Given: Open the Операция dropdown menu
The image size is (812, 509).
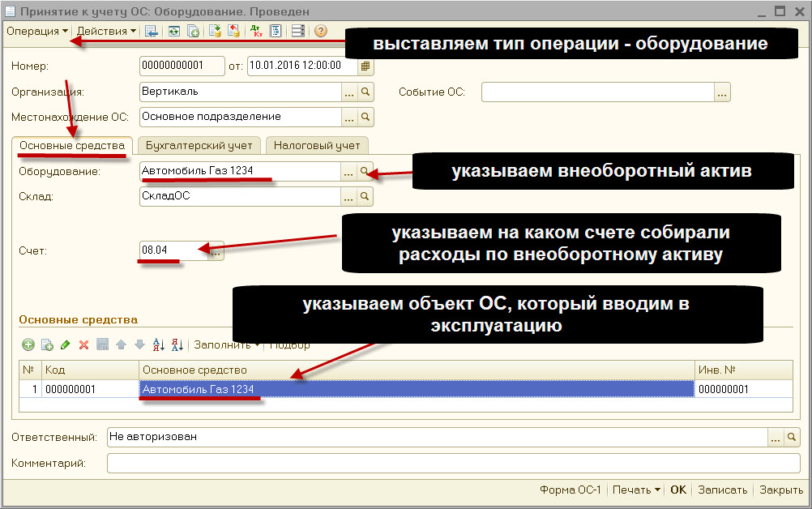Looking at the screenshot, I should point(37,32).
